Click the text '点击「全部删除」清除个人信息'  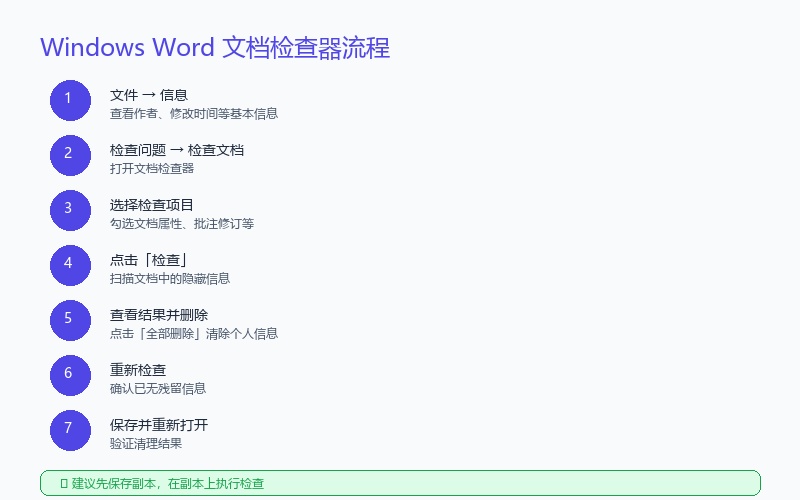[194, 334]
